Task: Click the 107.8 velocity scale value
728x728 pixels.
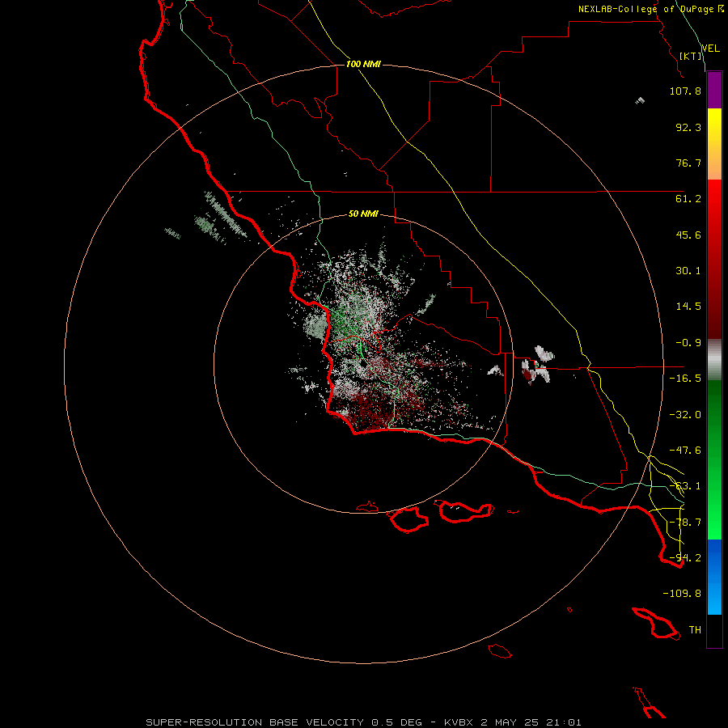Action: 685,91
